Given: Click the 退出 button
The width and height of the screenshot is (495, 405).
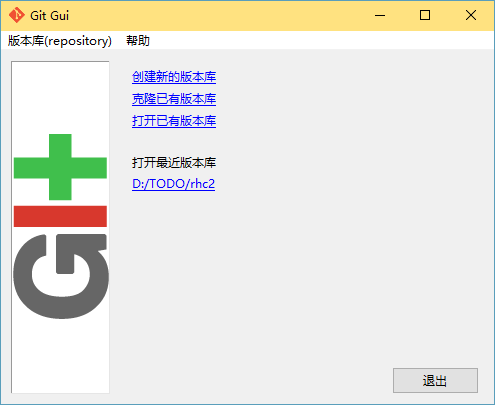Looking at the screenshot, I should click(x=435, y=380).
